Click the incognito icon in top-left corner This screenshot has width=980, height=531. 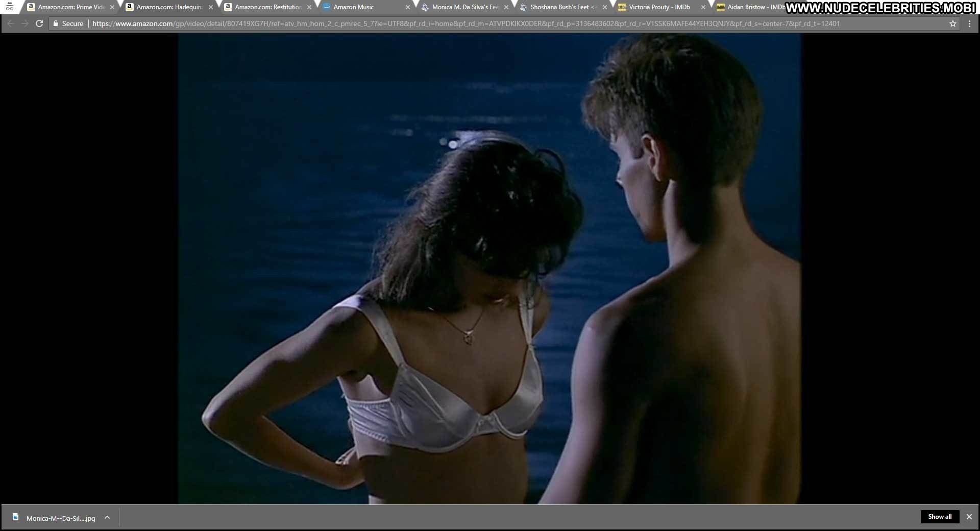[x=9, y=7]
